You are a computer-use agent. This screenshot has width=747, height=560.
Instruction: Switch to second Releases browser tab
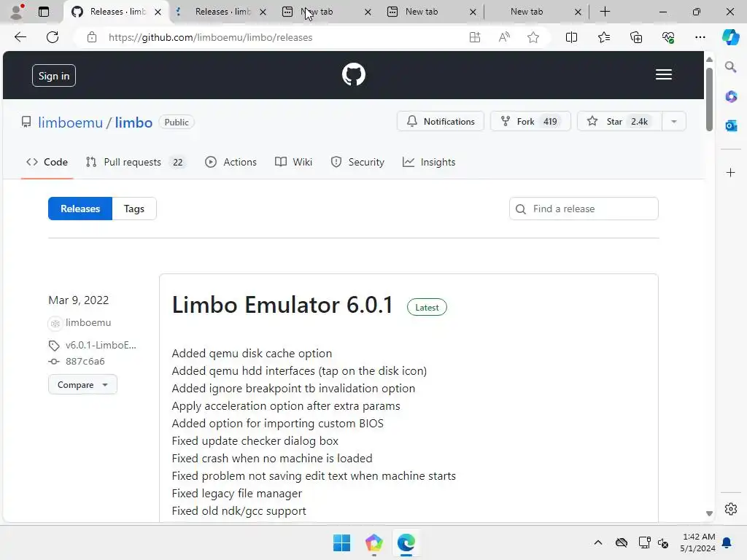[x=222, y=12]
